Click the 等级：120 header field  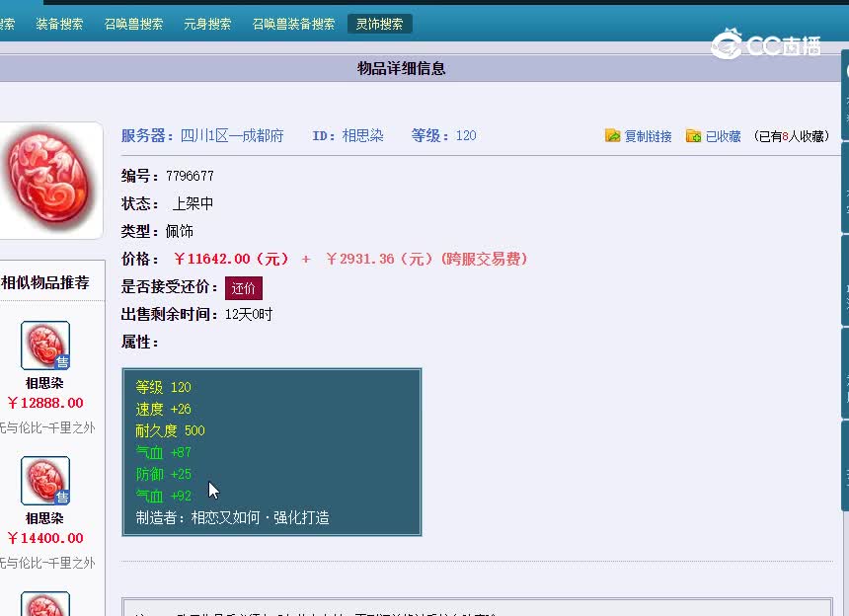[x=443, y=136]
